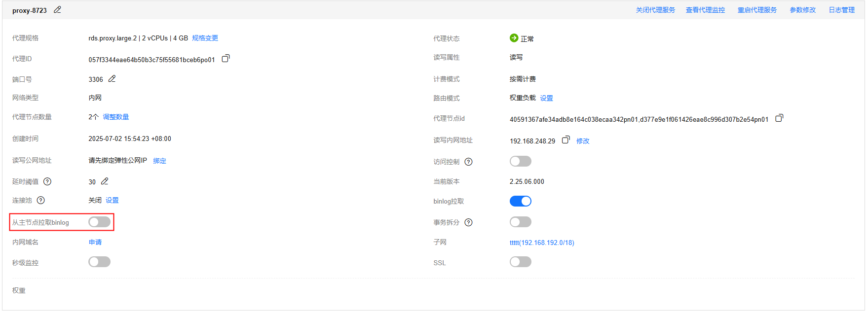Enable the 秒级监控 toggle
The image size is (868, 313).
coord(99,262)
